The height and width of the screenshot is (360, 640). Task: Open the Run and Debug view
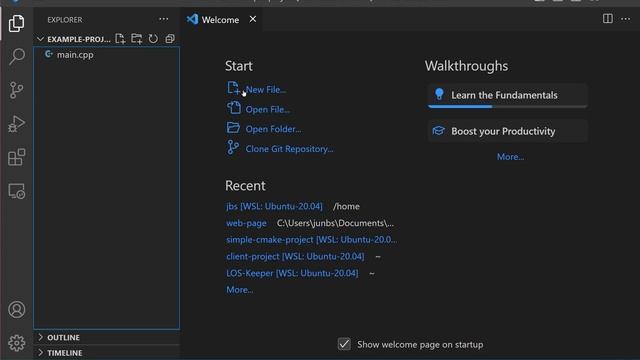pyautogui.click(x=16, y=124)
